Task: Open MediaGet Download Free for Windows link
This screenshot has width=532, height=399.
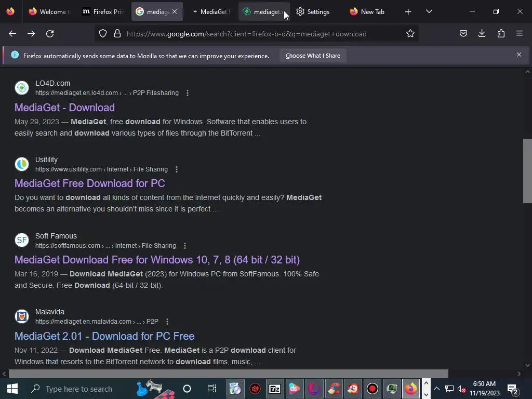Action: 157,260
